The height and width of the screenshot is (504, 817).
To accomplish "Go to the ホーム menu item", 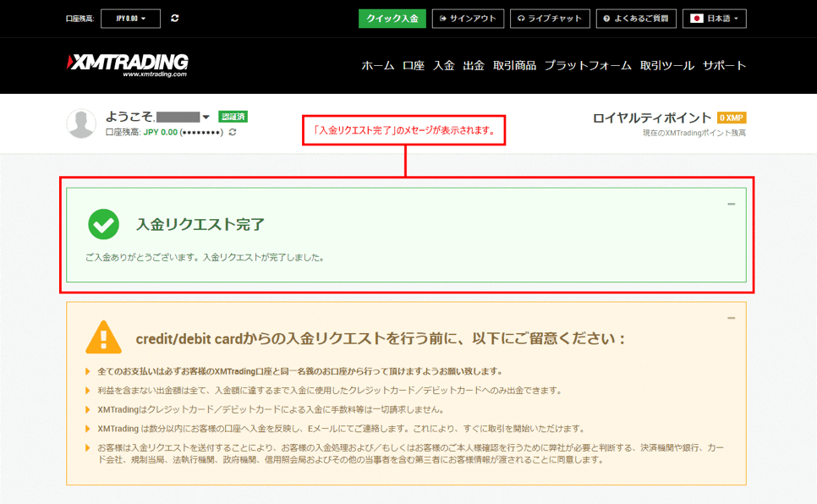I will tap(377, 65).
